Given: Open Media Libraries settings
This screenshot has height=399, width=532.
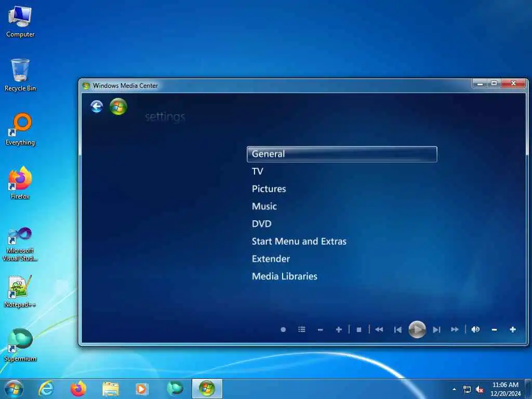Looking at the screenshot, I should (x=284, y=276).
